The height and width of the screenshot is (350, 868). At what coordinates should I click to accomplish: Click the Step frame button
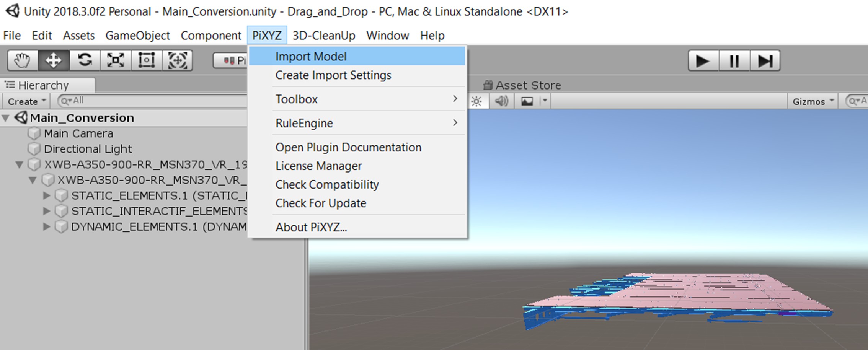[765, 61]
